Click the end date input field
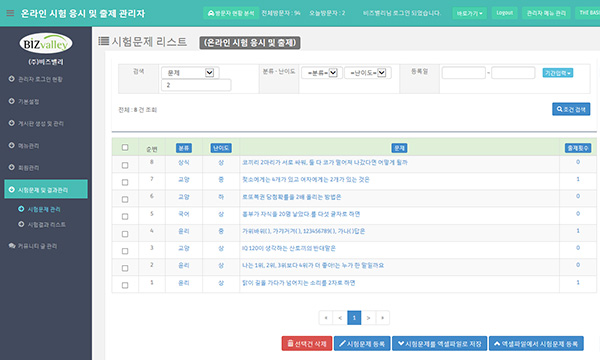The image size is (600, 360). coord(513,73)
